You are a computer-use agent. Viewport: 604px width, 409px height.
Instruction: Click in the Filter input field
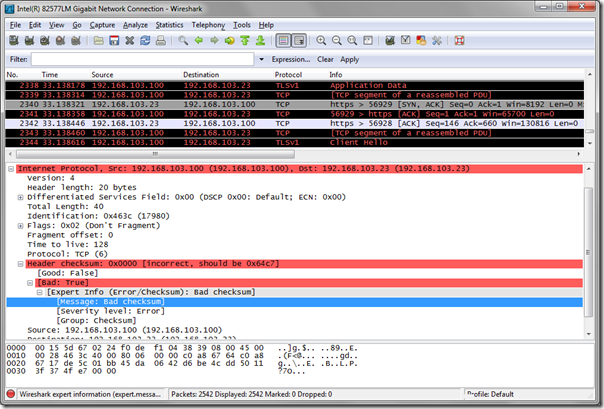click(x=143, y=59)
